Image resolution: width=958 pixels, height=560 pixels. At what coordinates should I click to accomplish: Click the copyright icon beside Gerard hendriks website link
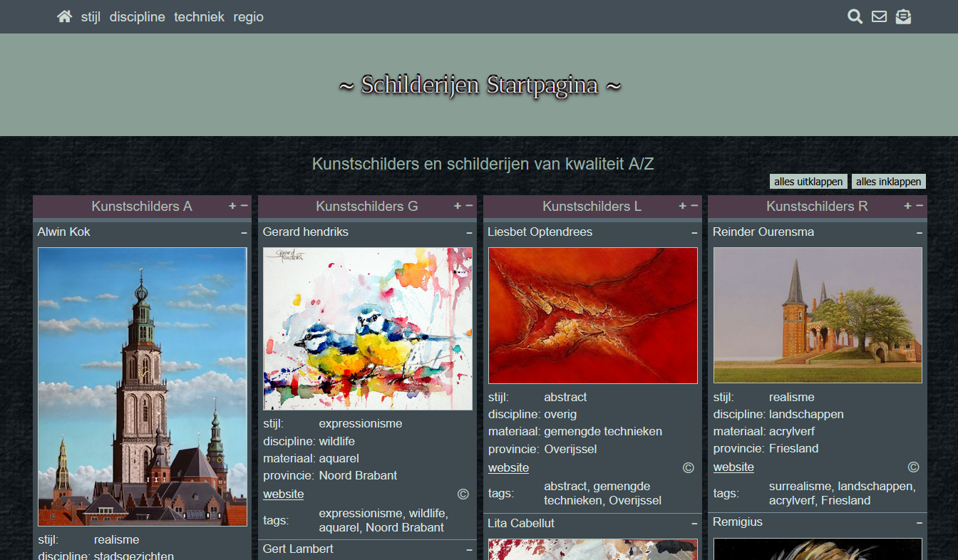tap(463, 494)
